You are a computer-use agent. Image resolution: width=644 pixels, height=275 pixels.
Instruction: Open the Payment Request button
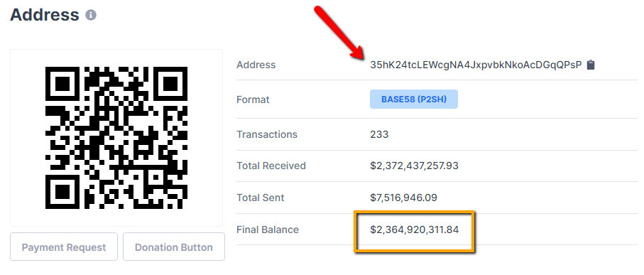64,247
